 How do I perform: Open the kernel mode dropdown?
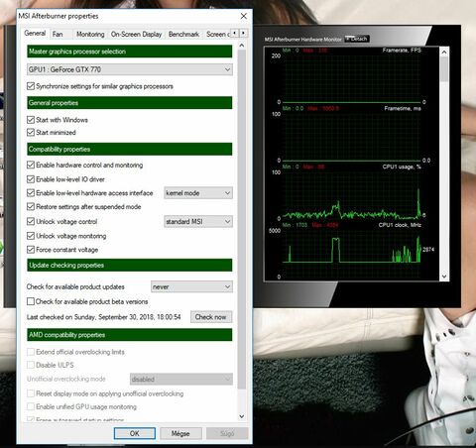pyautogui.click(x=198, y=193)
